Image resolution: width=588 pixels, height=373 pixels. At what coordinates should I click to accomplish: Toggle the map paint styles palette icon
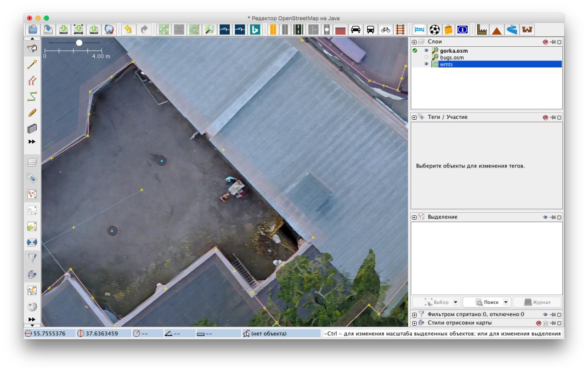click(32, 274)
